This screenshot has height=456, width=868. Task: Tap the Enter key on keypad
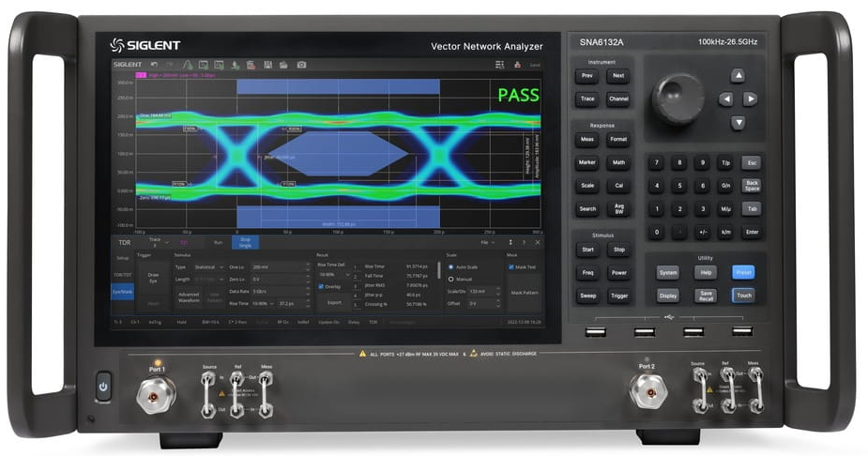(752, 232)
